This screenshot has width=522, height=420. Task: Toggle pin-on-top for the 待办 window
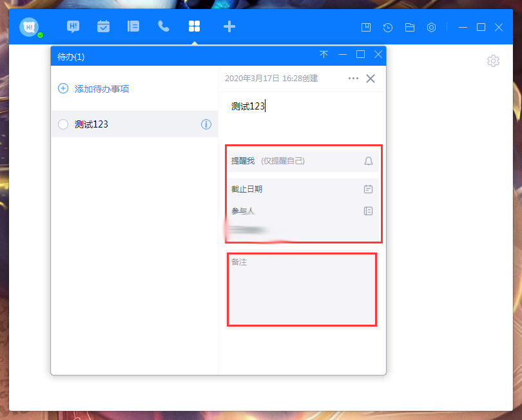click(325, 55)
